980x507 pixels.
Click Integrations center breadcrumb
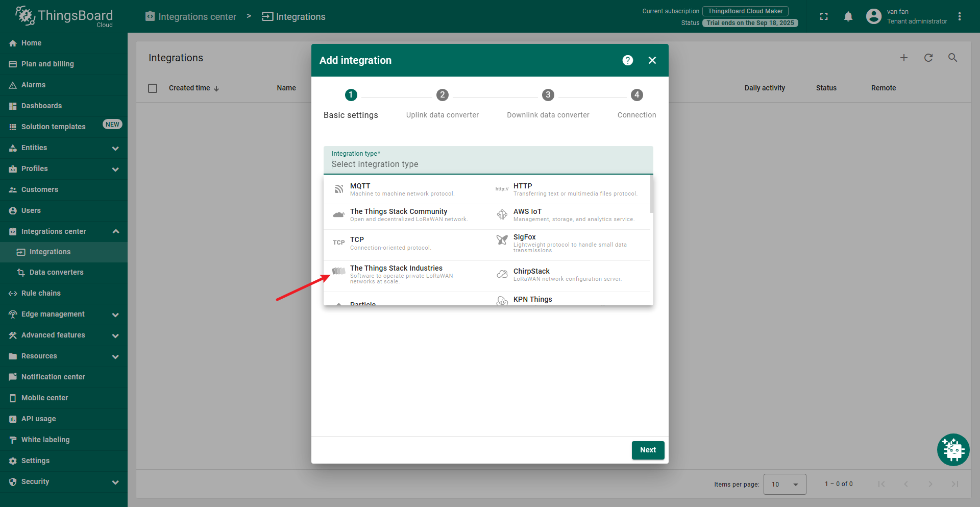point(191,16)
